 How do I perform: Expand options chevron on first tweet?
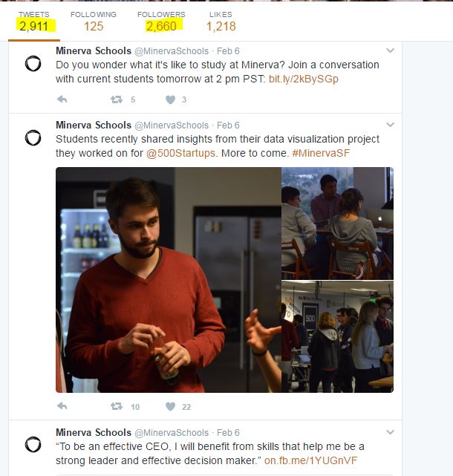click(391, 50)
